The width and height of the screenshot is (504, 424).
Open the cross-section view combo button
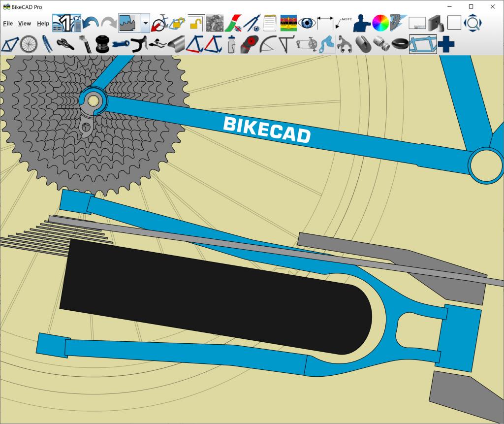click(129, 23)
